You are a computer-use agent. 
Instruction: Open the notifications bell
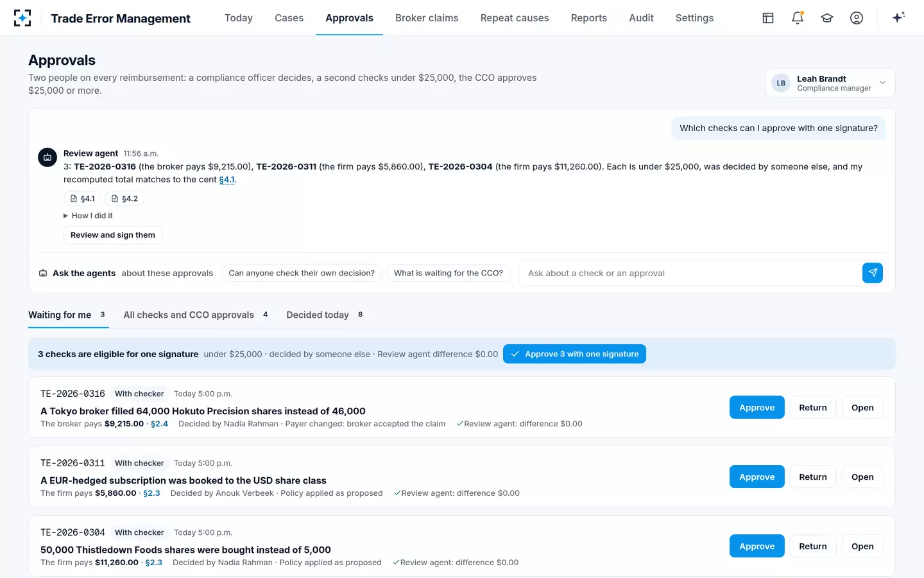(x=798, y=18)
